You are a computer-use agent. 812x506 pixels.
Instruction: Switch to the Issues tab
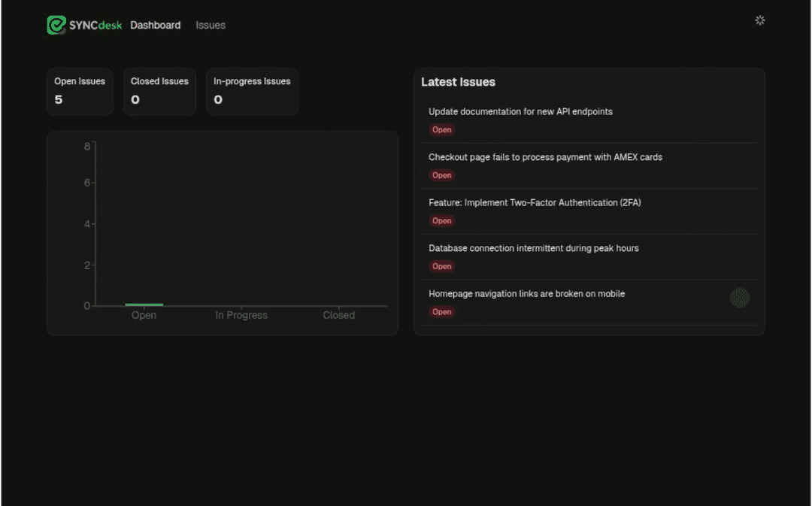click(x=210, y=25)
